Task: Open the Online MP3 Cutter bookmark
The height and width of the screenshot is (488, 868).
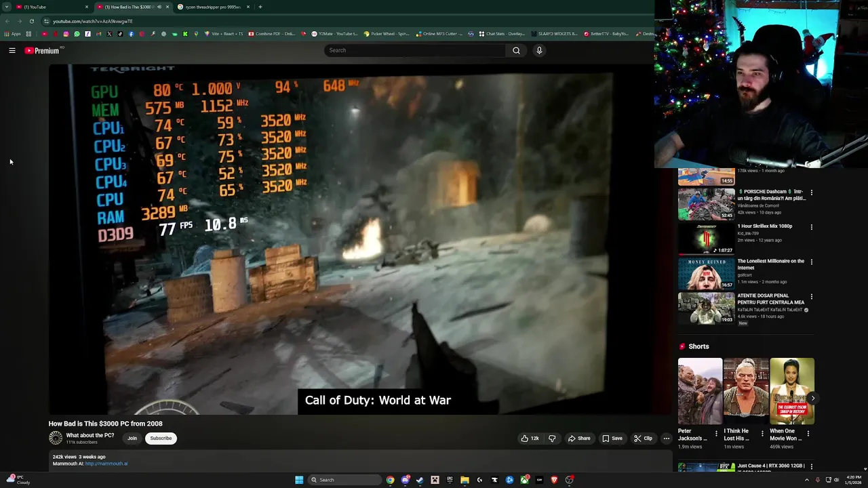Action: (x=439, y=34)
